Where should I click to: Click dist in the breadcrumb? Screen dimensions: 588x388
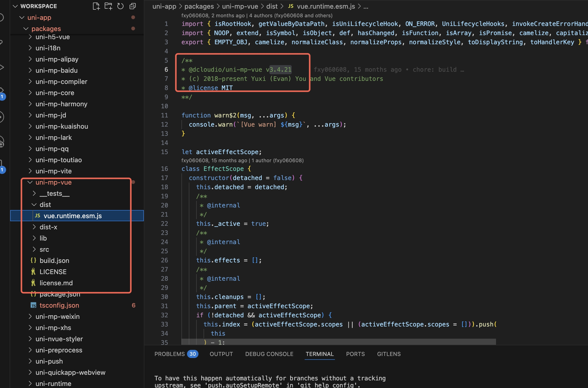click(272, 6)
